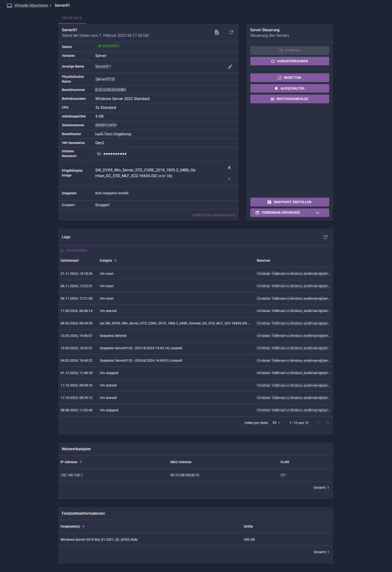Refresh the VM details data

coord(231,32)
